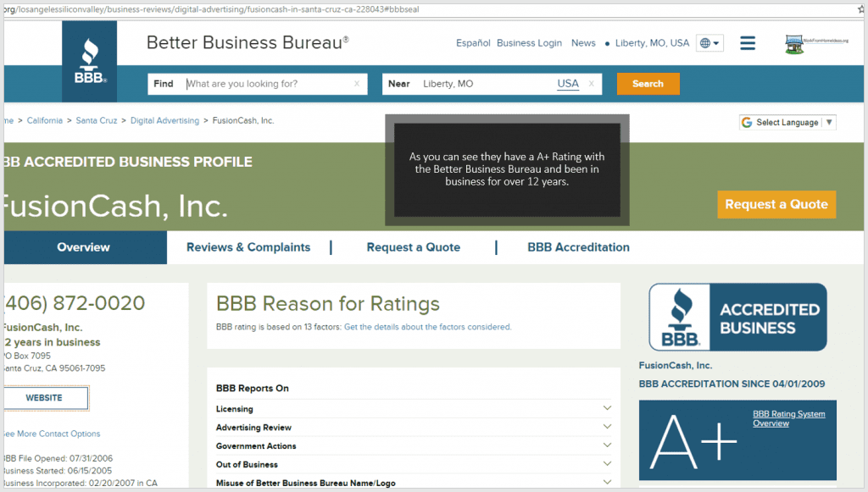Click the Business Started: 06/15/2005 line
868x492 pixels.
pyautogui.click(x=58, y=471)
